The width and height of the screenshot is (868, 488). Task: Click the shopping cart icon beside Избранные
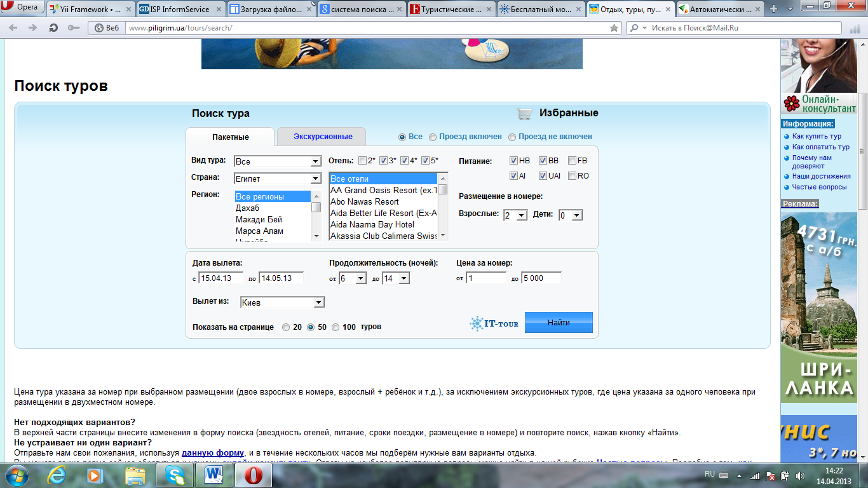[525, 114]
